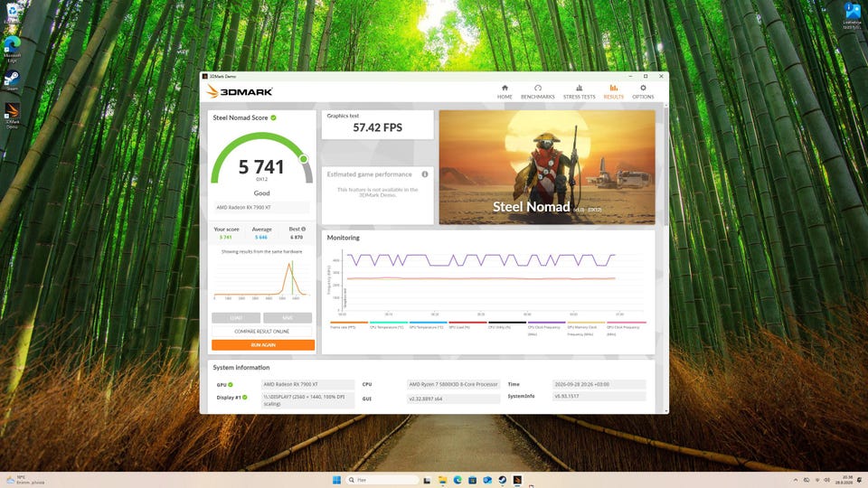
Task: Open File Explorer from the taskbar
Action: [x=442, y=480]
